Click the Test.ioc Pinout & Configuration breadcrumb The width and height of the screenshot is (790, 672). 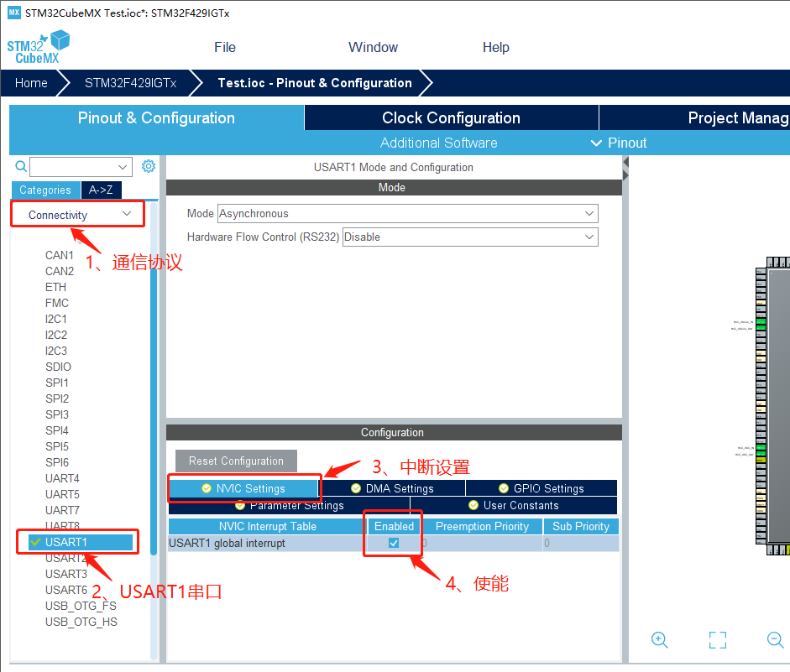pyautogui.click(x=315, y=83)
